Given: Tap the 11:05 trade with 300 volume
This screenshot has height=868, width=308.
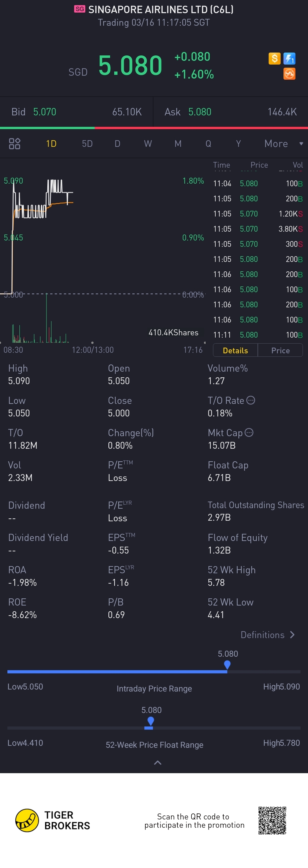Looking at the screenshot, I should pos(258,244).
